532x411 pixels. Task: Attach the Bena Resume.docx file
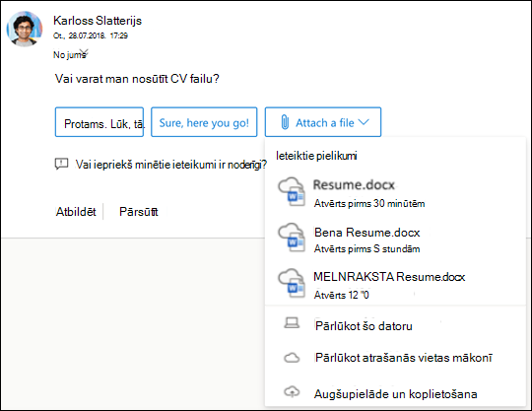395,239
